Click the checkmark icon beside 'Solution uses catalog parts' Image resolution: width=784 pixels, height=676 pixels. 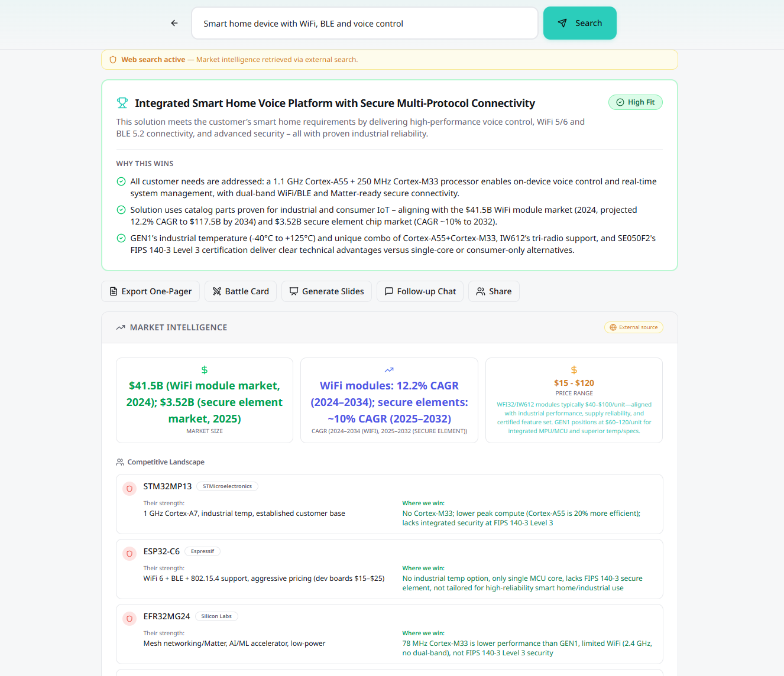121,210
